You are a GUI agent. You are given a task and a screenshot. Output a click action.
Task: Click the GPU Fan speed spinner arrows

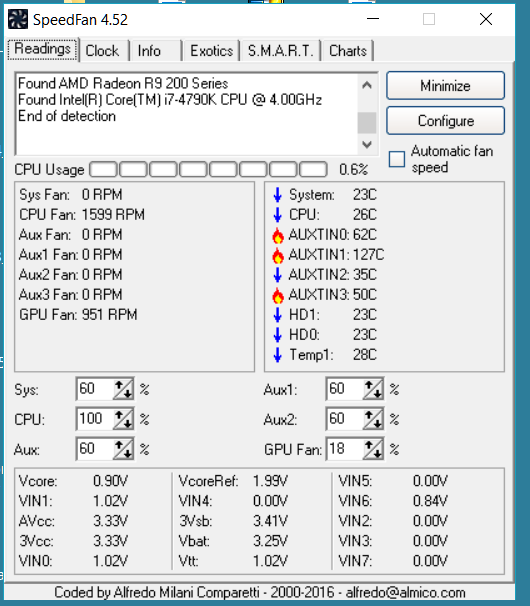point(373,449)
